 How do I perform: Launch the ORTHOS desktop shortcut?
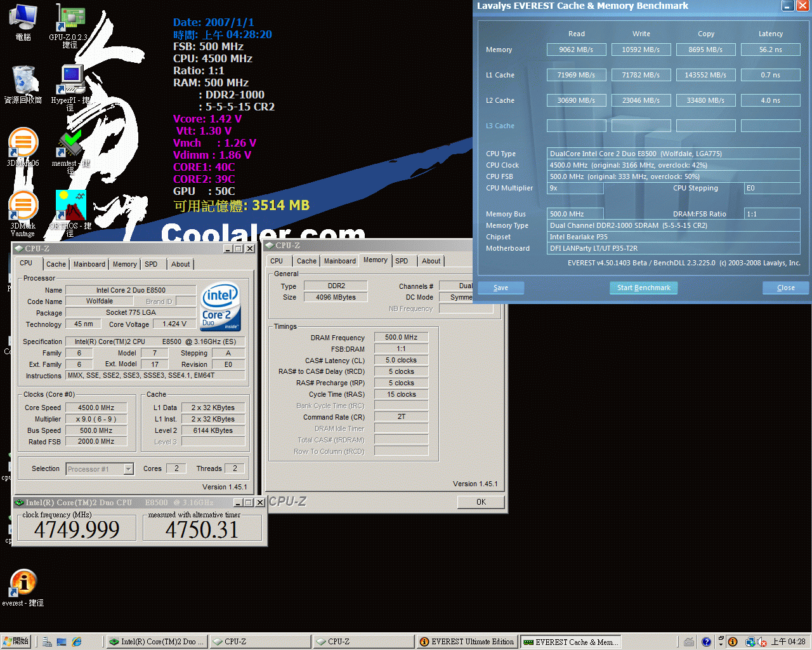[70, 214]
